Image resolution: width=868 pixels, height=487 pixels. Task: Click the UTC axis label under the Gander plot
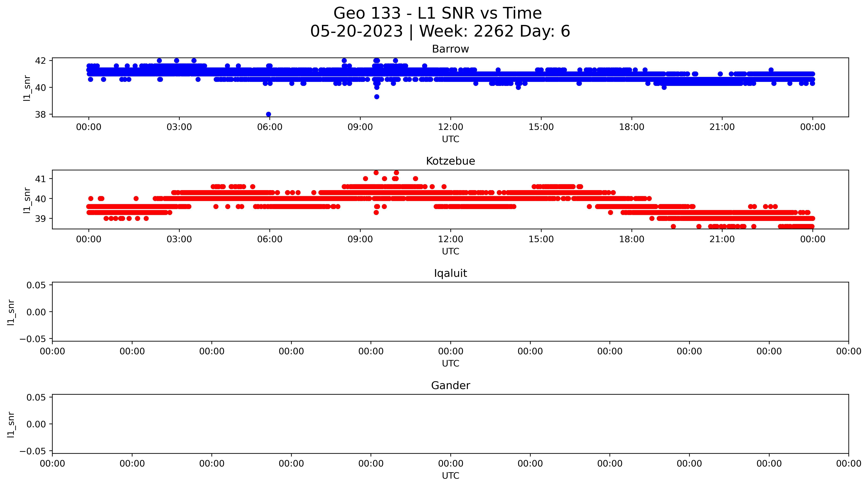(x=451, y=476)
